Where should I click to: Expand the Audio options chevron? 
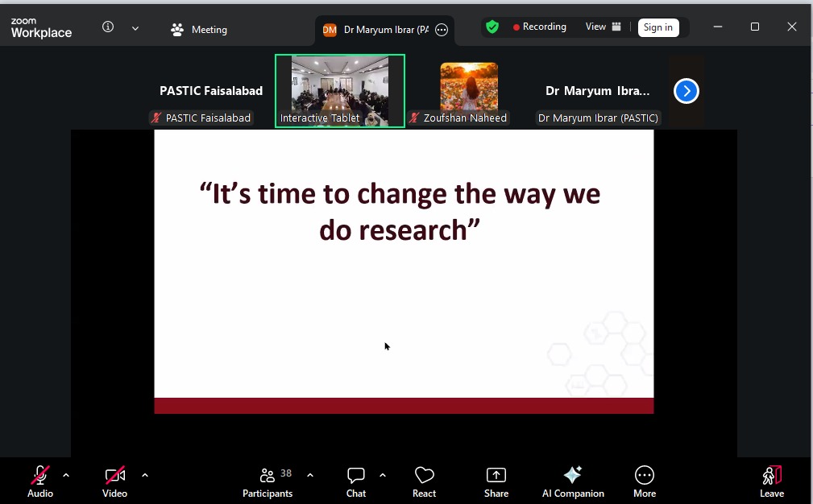tap(65, 473)
